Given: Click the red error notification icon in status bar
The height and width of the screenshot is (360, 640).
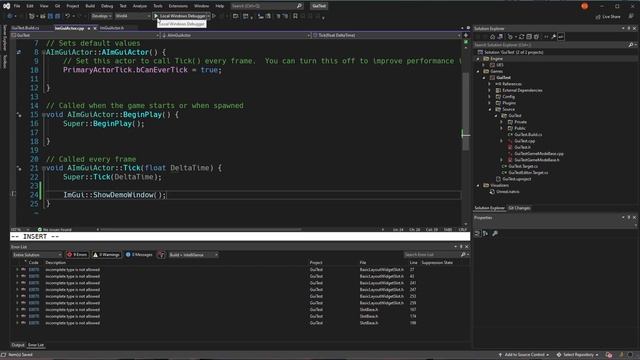Looking at the screenshot, I should click(609, 355).
